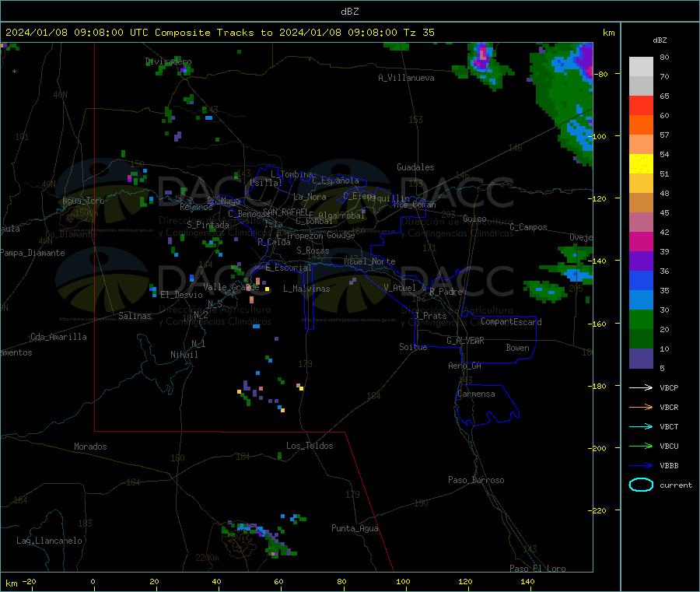This screenshot has width=700, height=592.
Task: Click the magenta storm core near A_Villanueva
Action: click(482, 55)
